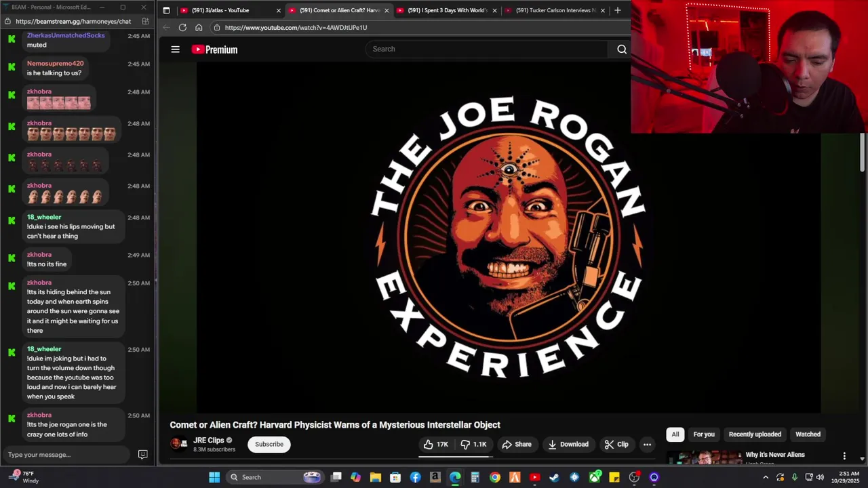Open a new browser tab
The height and width of the screenshot is (488, 868).
tap(617, 10)
